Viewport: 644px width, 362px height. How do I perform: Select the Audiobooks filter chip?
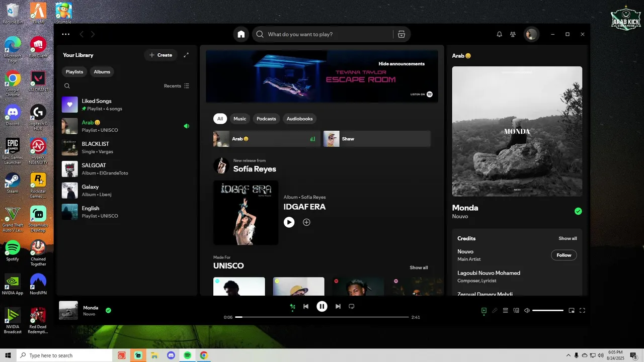click(x=299, y=119)
